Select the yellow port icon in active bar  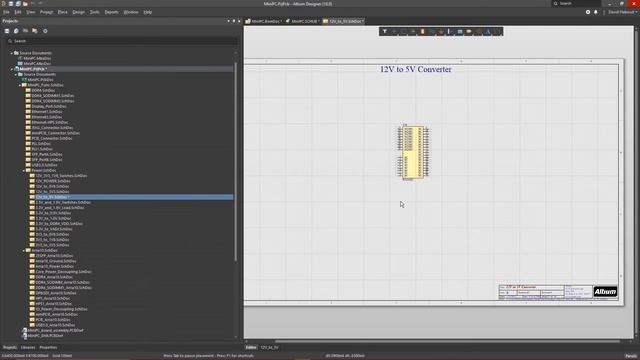tap(469, 31)
